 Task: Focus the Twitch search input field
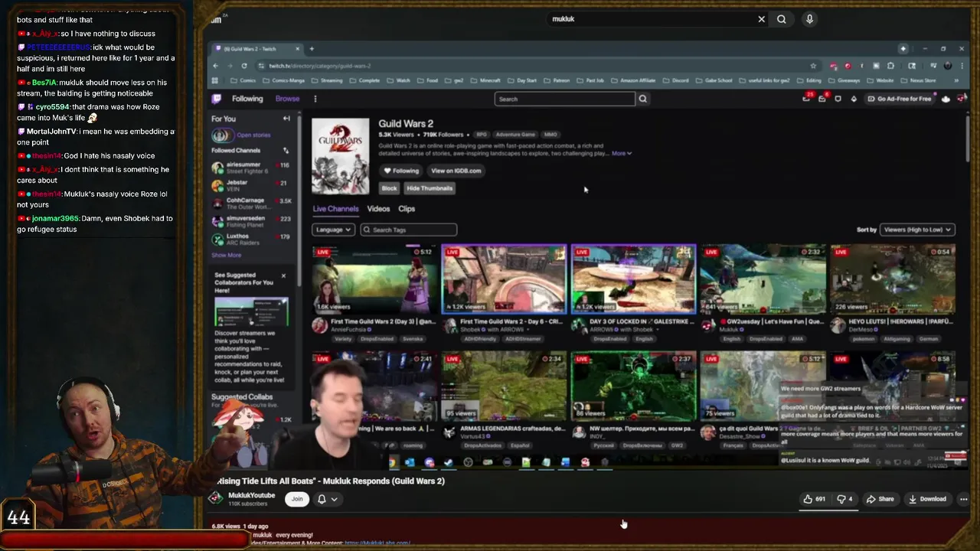[x=565, y=99]
